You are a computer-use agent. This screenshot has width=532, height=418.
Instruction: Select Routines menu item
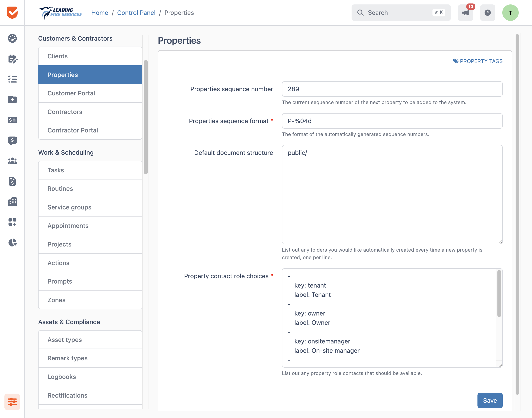coord(90,189)
